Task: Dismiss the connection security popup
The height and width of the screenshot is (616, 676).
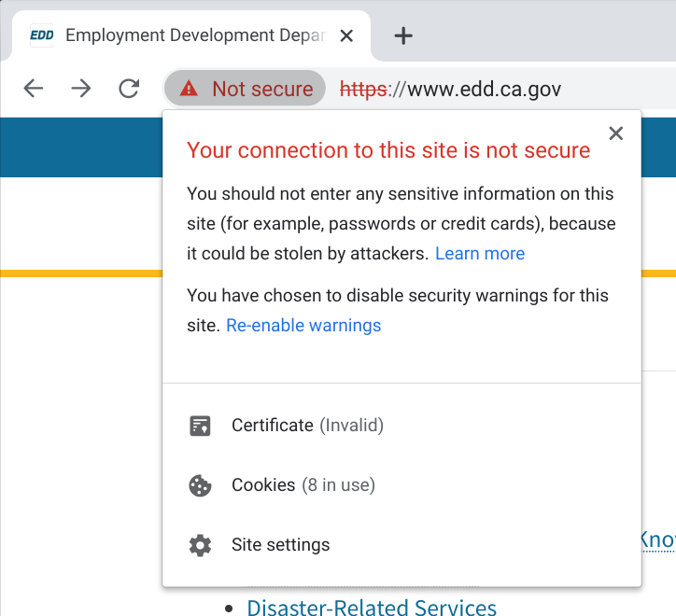Action: [615, 133]
